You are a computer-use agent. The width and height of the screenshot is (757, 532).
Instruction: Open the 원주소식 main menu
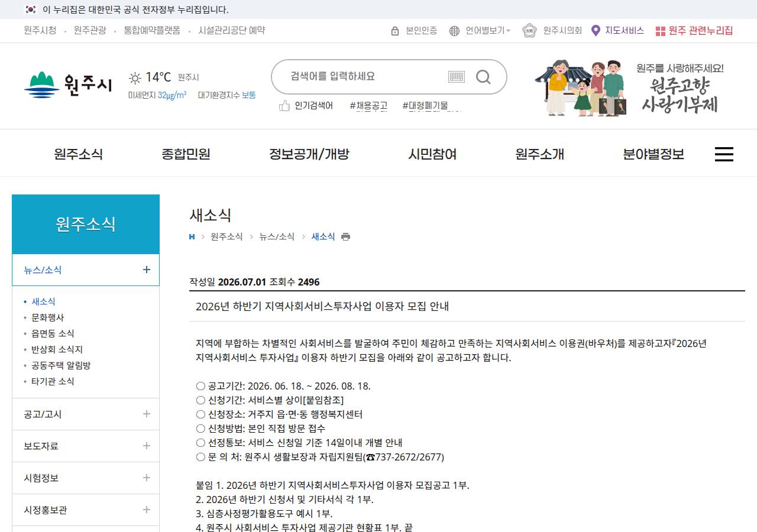point(78,154)
